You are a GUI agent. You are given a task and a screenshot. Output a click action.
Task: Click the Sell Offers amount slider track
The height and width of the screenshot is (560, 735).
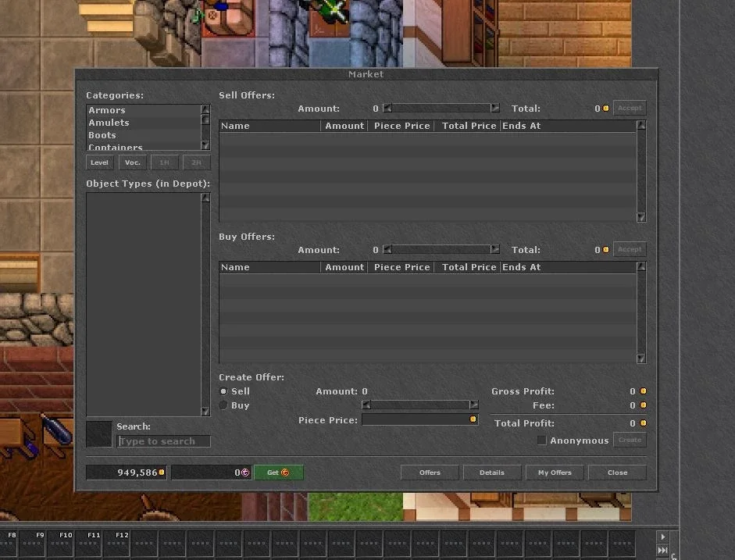pos(441,109)
